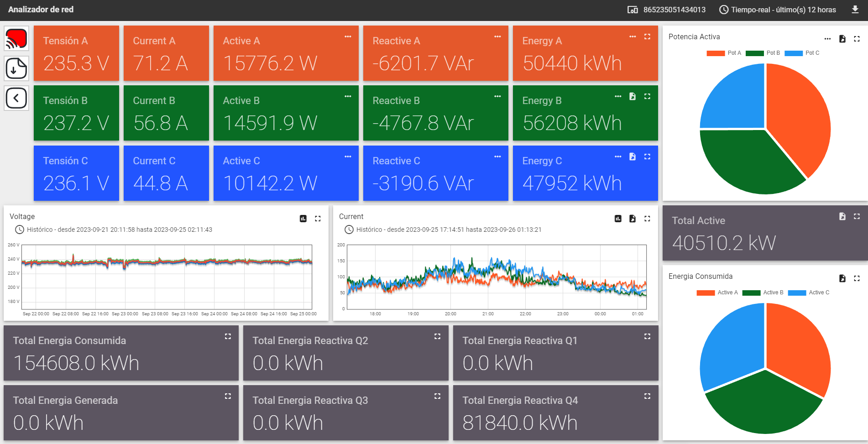This screenshot has width=868, height=444.
Task: Click the Analizador de red title
Action: (x=41, y=10)
